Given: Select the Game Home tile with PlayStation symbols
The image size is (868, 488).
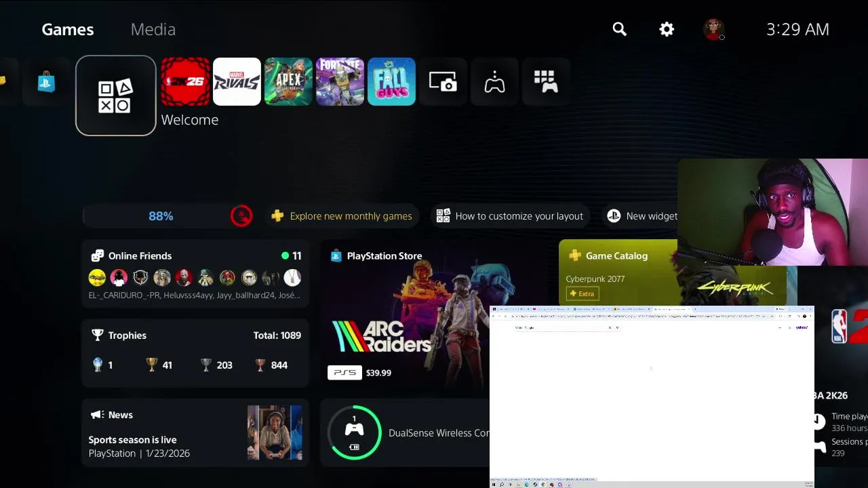Looking at the screenshot, I should click(x=115, y=96).
